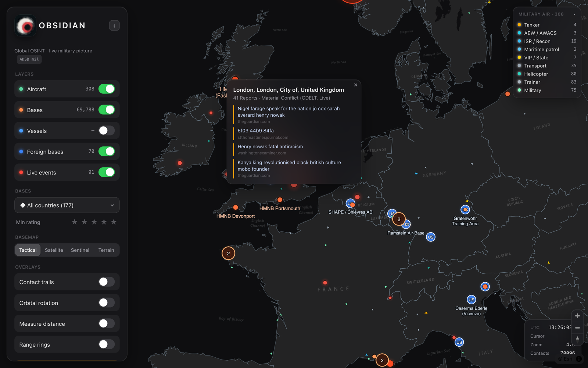Switch basemap to Terrain

tap(106, 250)
